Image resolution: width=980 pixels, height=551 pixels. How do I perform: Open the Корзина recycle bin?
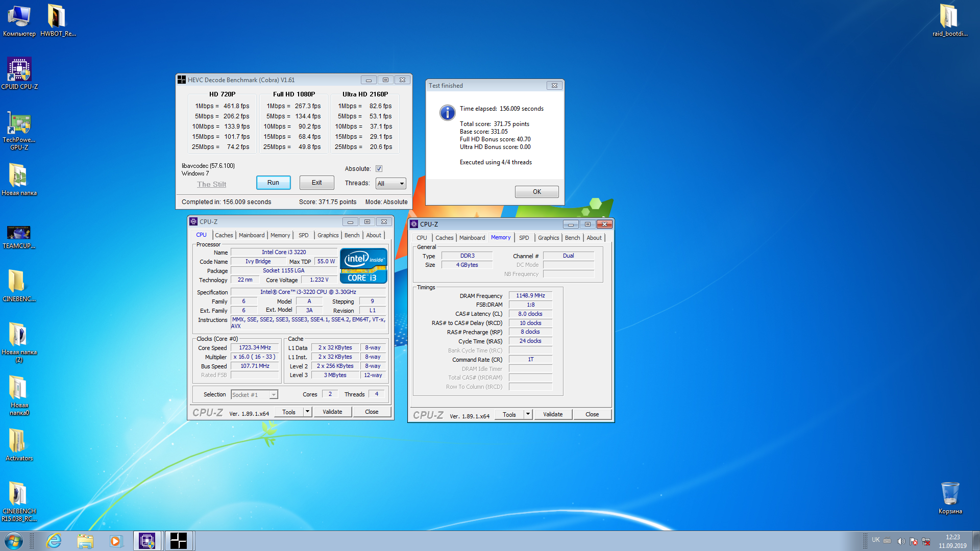950,497
